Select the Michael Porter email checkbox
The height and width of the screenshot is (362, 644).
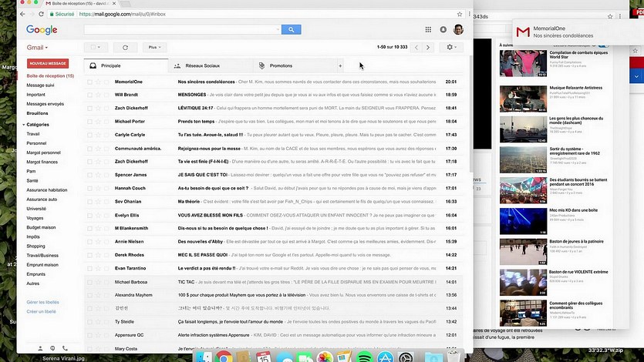90,122
